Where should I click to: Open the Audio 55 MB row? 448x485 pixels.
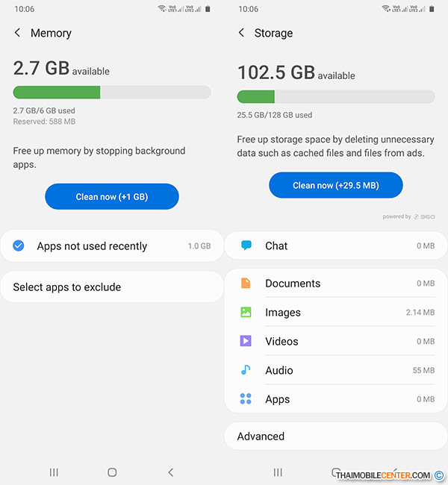pos(336,370)
